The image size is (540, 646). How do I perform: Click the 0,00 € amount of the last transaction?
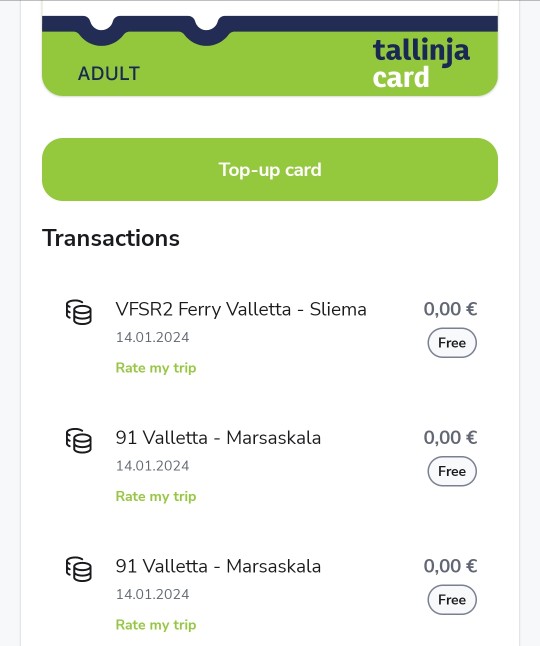coord(450,566)
